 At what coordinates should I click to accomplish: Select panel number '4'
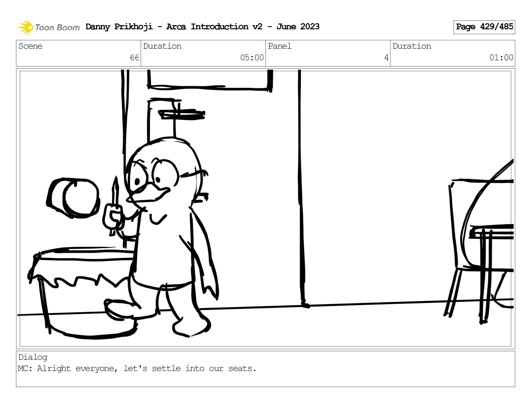coord(386,58)
